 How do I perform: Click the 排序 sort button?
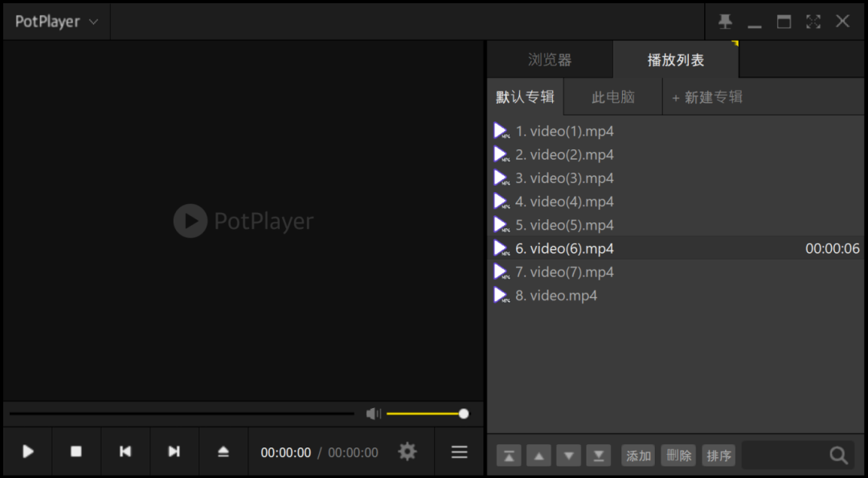point(719,456)
